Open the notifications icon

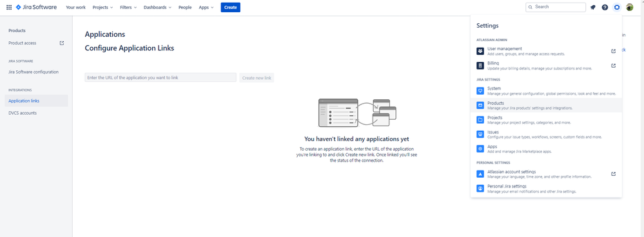click(x=592, y=7)
